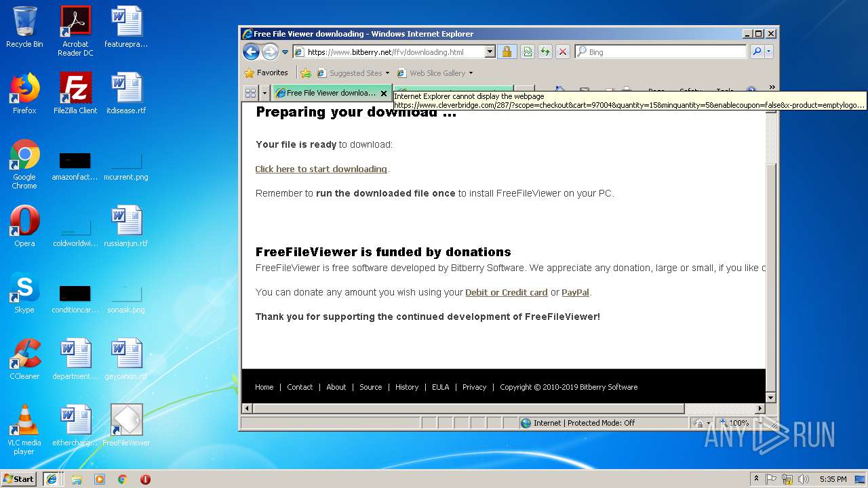Open Chrome taskbar icon

pos(123,479)
